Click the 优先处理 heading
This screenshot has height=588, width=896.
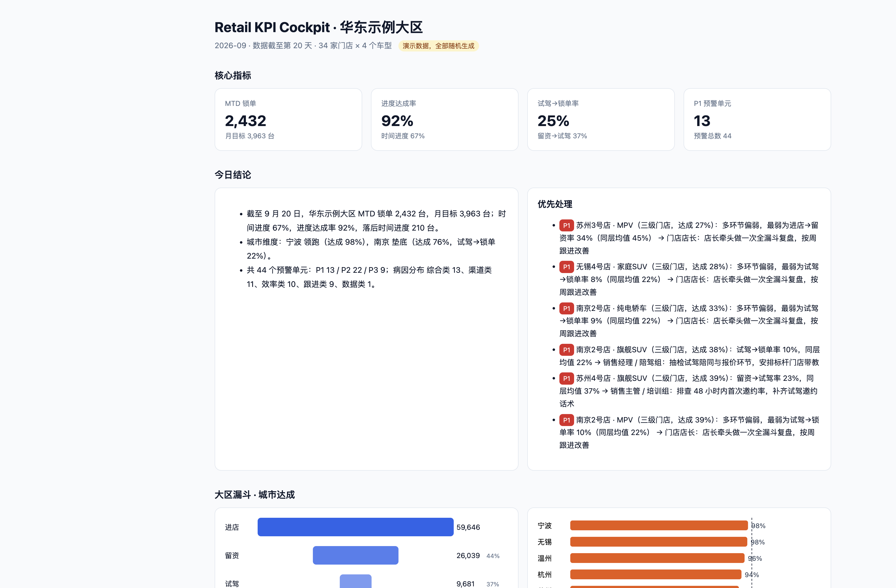pyautogui.click(x=555, y=204)
